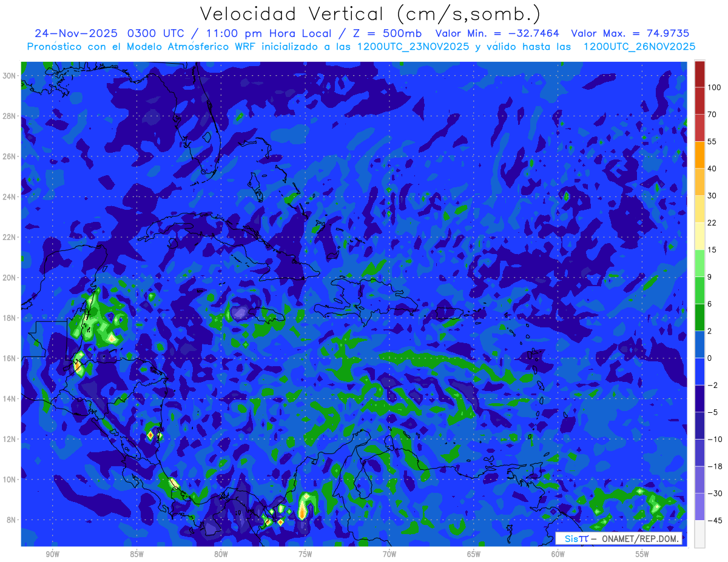Click the 75W longitude label
The width and height of the screenshot is (728, 562).
pos(305,555)
